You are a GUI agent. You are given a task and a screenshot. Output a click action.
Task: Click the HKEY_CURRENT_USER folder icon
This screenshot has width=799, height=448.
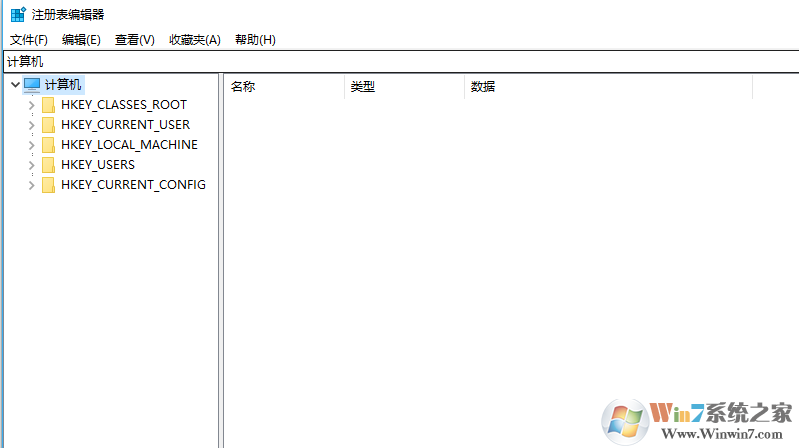48,125
